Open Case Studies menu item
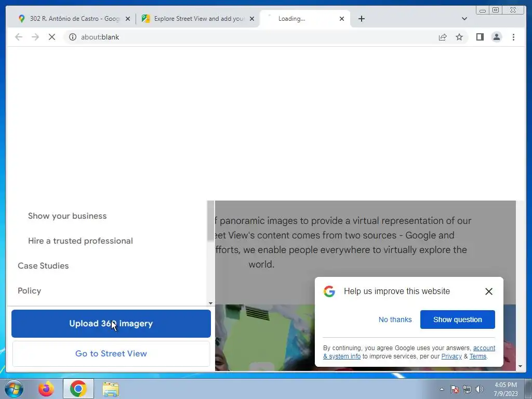This screenshot has height=399, width=532. (x=43, y=265)
